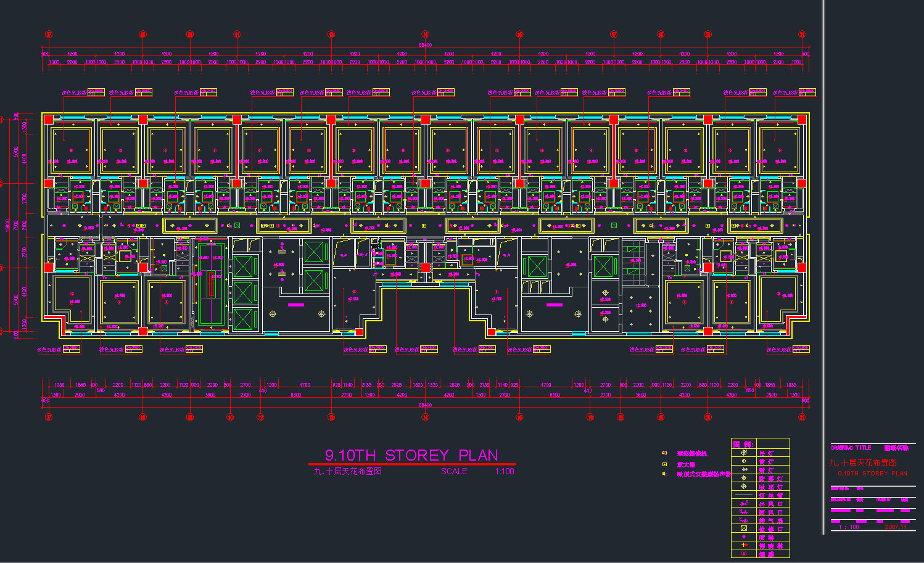The width and height of the screenshot is (924, 563).
Task: Select the access hatch crossed-box legend symbol
Action: [x=743, y=528]
